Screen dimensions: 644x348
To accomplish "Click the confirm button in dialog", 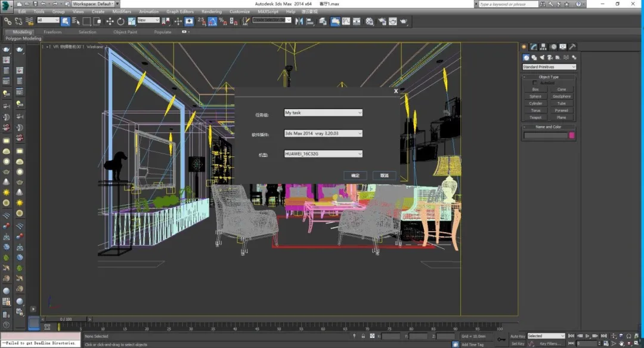I will [x=355, y=175].
